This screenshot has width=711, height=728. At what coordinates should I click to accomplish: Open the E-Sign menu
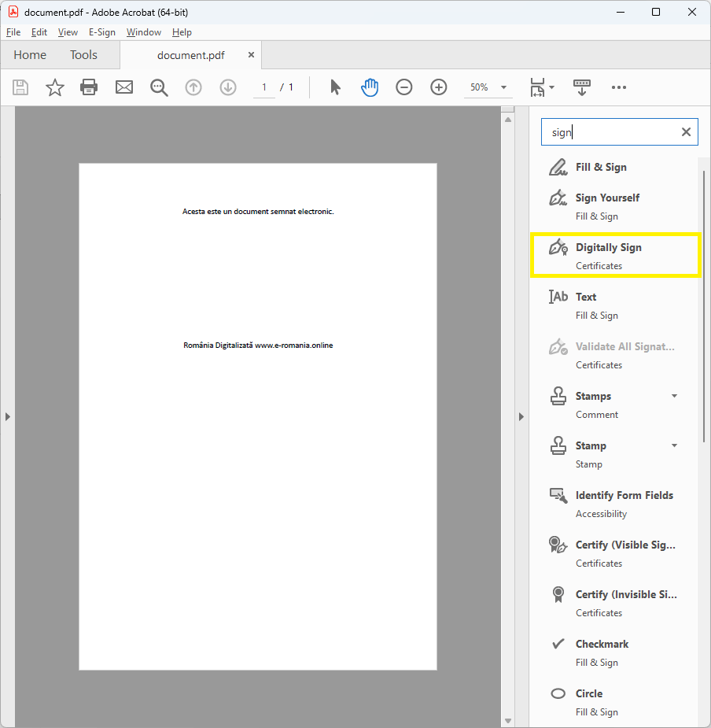101,32
